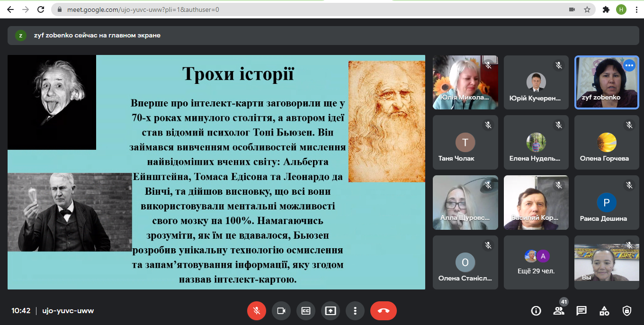Screen dimensions: 644x325
Task: Open options on the zyf zobenko tile
Action: coord(629,65)
